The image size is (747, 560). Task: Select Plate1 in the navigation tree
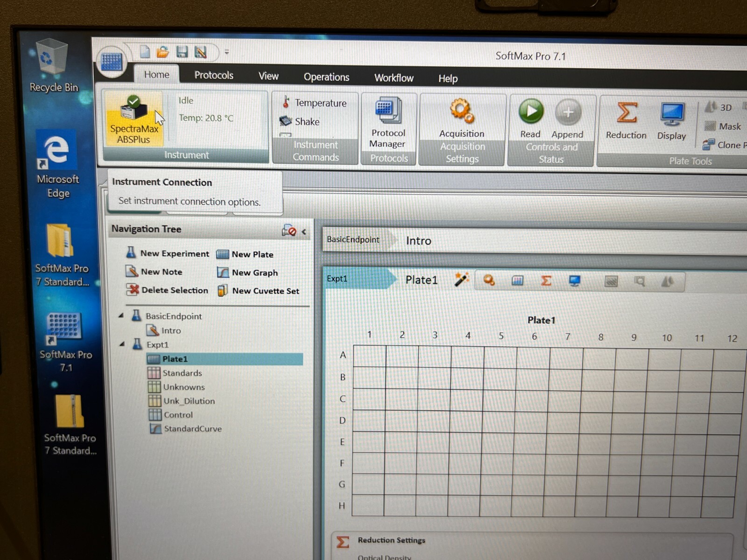pos(225,359)
